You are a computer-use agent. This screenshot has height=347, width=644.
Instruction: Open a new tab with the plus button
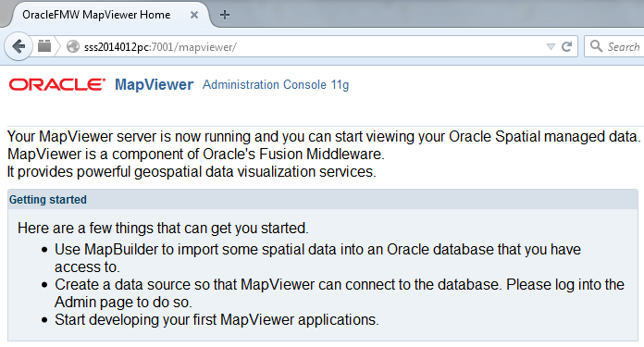(225, 15)
